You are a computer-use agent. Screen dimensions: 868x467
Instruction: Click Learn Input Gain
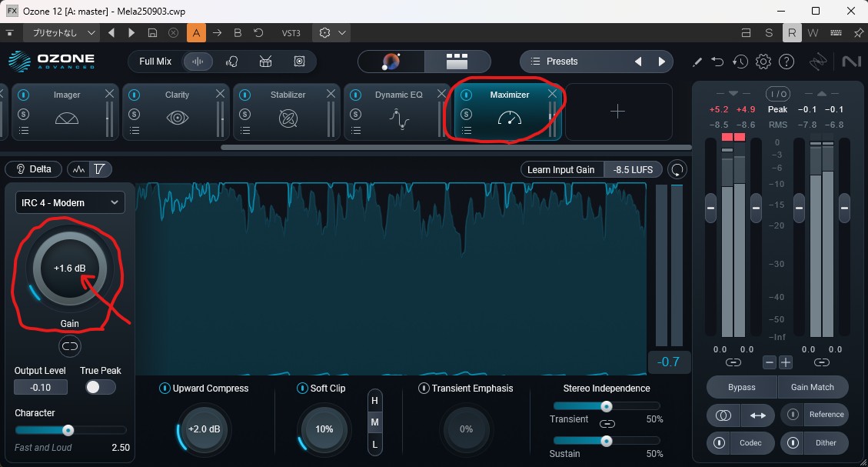[x=561, y=169]
